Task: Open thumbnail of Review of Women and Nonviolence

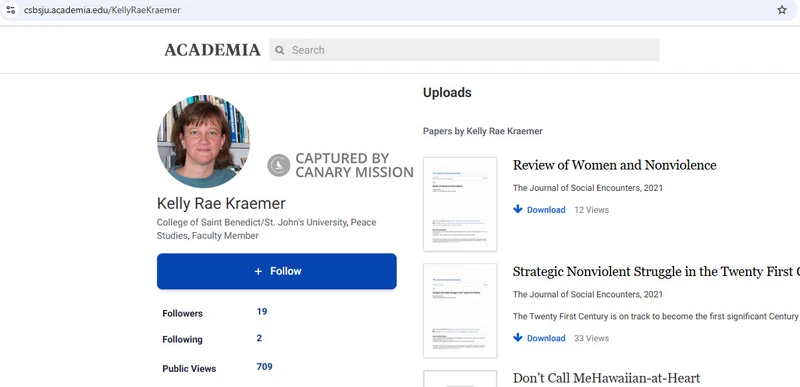Action: coord(460,204)
